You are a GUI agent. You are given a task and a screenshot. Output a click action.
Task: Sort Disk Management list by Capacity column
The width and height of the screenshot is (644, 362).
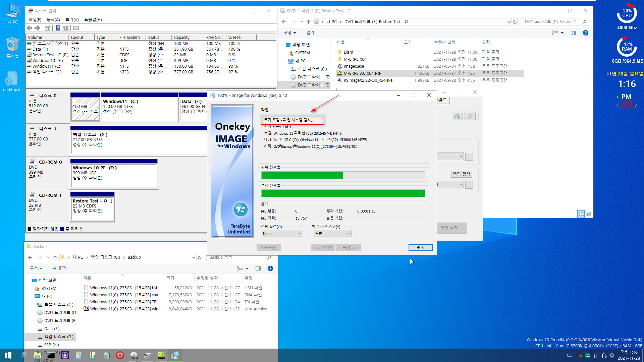tap(188, 37)
